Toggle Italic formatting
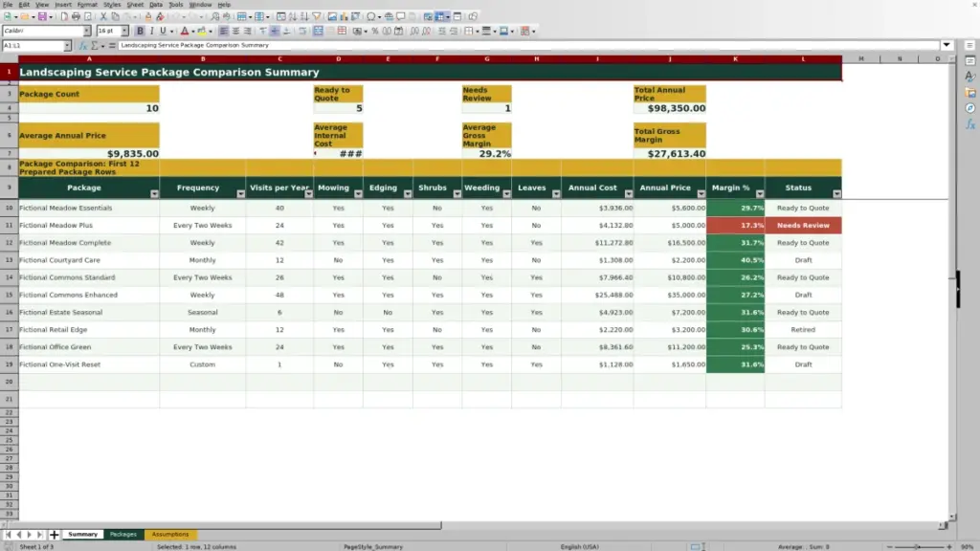Viewport: 980px width, 551px height. pyautogui.click(x=151, y=32)
